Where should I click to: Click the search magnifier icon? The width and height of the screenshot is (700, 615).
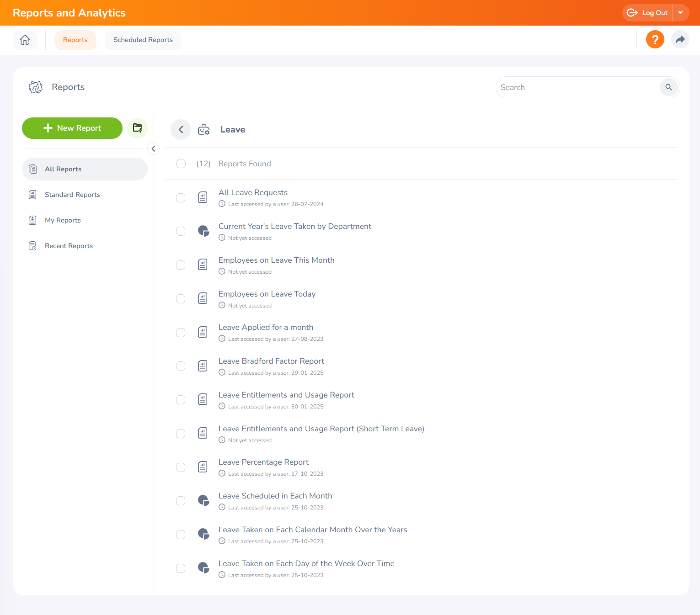coord(668,87)
